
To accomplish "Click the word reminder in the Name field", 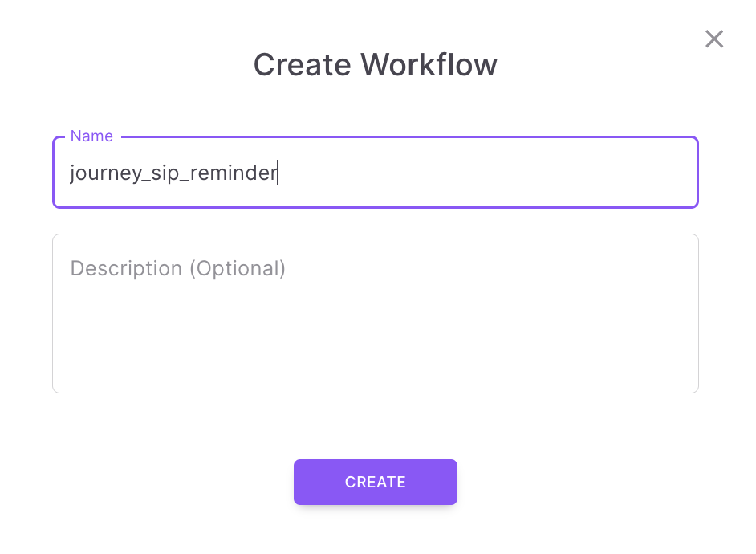I will [234, 173].
